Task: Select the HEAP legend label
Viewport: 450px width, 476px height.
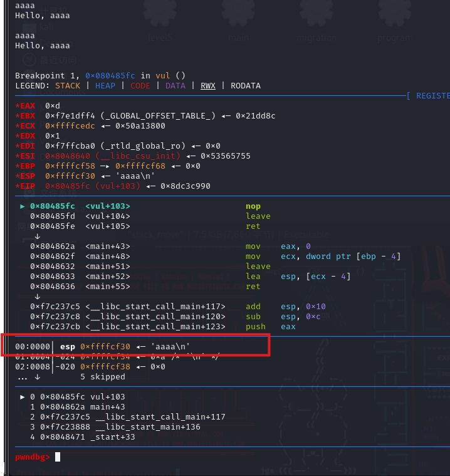Action: 105,86
